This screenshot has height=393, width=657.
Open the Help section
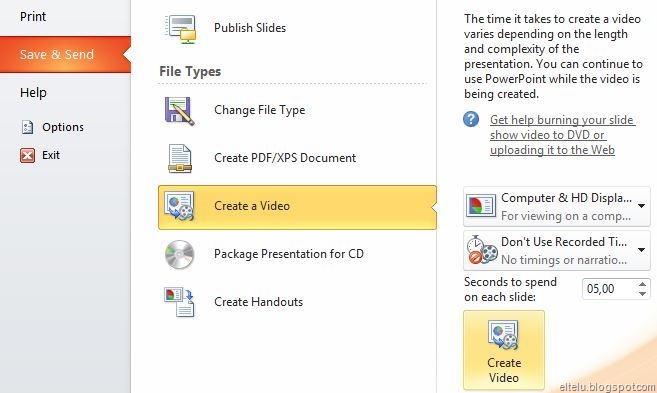[x=33, y=93]
